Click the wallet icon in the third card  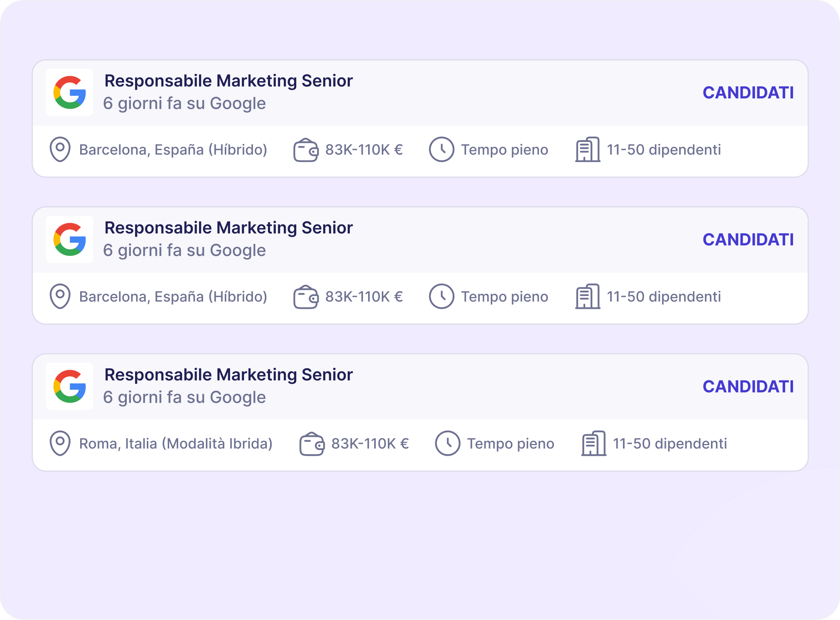[x=312, y=444]
